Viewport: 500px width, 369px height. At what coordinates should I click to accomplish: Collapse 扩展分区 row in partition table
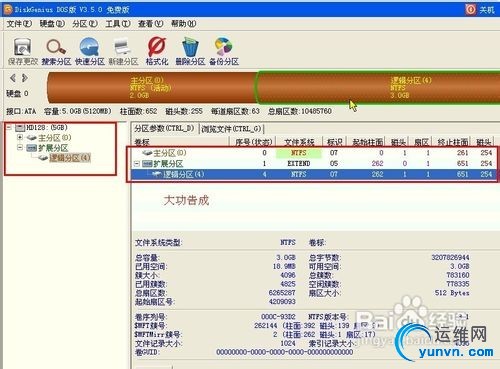click(136, 164)
